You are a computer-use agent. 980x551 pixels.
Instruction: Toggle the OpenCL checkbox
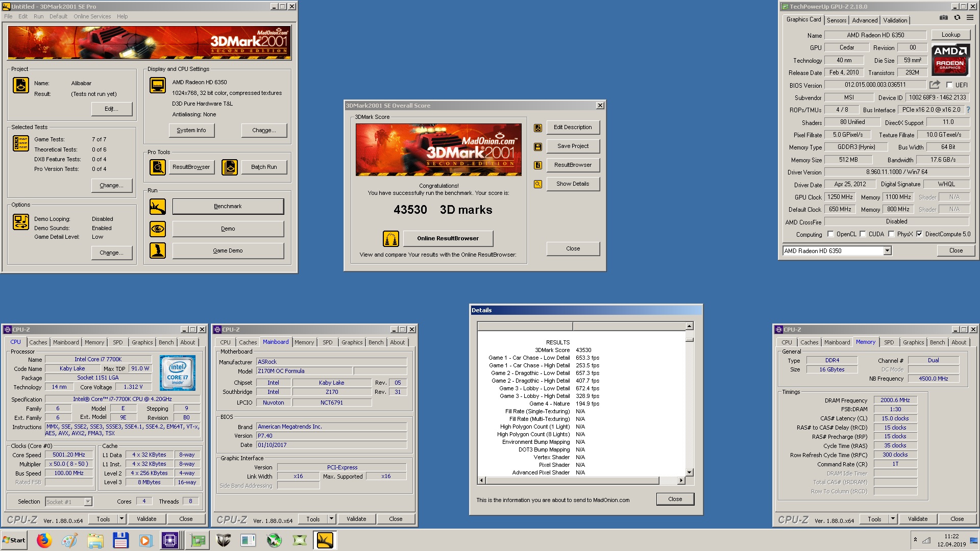tap(830, 234)
